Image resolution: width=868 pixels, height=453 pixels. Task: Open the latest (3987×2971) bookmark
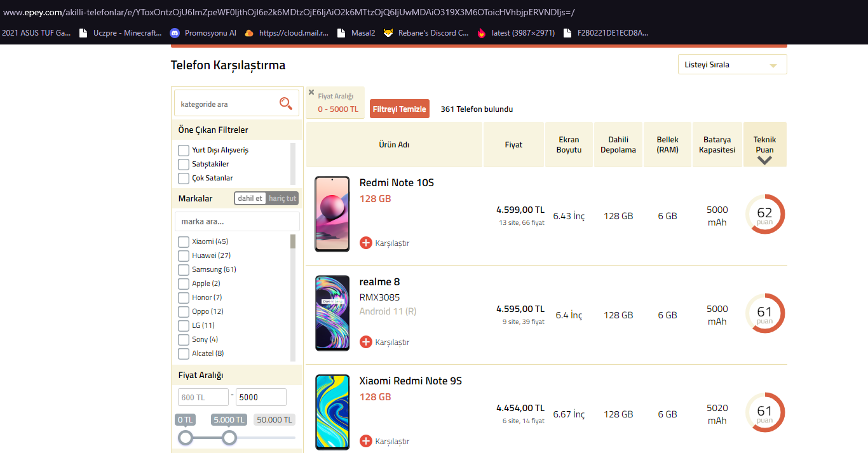tap(515, 33)
